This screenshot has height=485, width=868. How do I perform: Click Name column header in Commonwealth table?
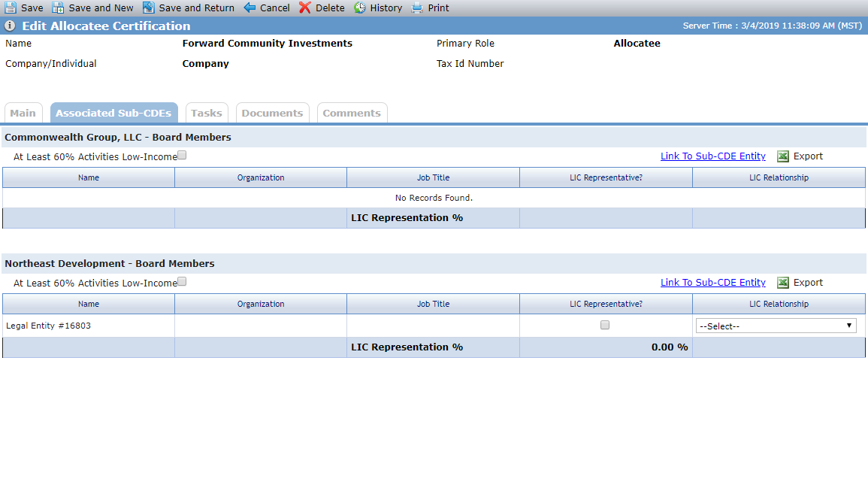tap(89, 177)
